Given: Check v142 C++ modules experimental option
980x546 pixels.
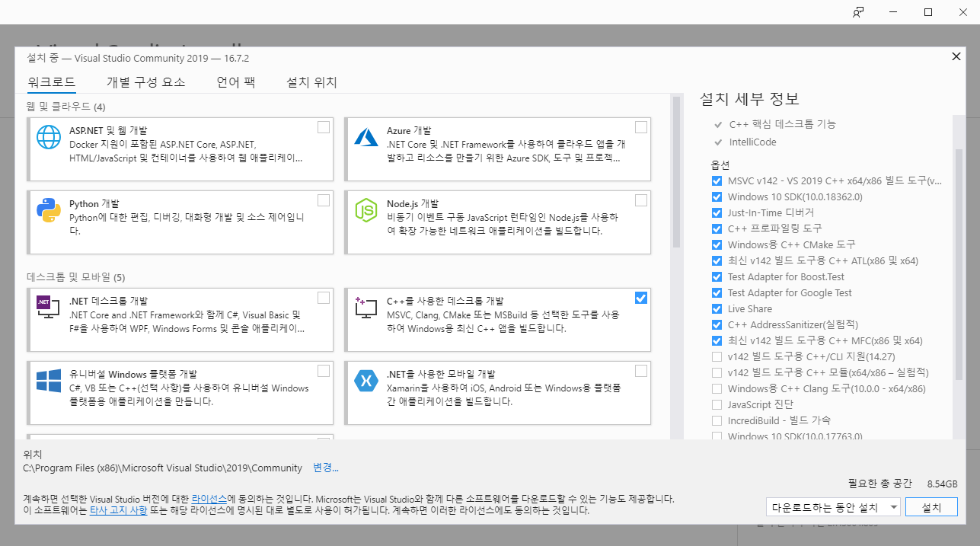Looking at the screenshot, I should coord(717,373).
